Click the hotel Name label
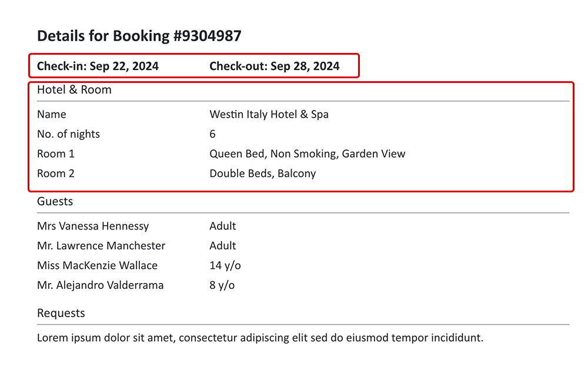588x373 pixels. click(x=52, y=114)
